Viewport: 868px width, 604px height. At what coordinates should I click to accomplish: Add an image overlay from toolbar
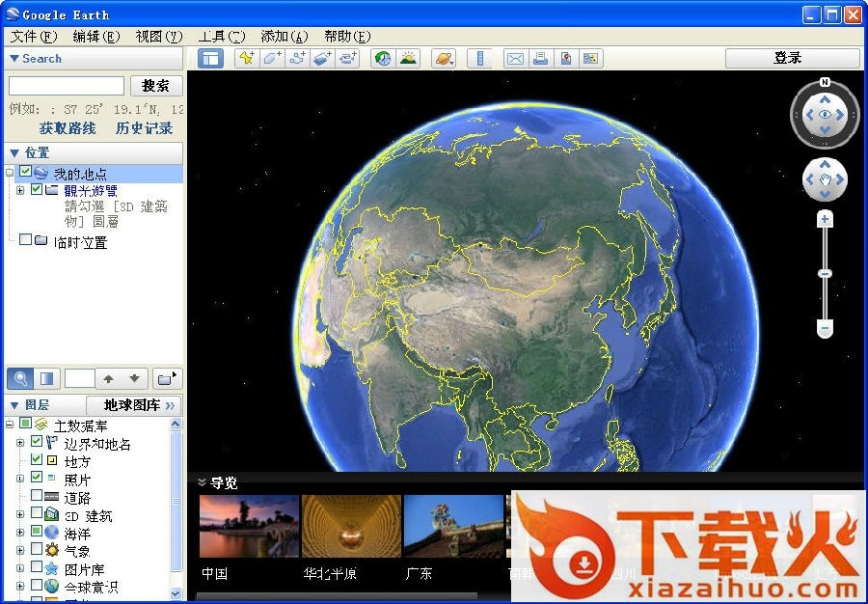coord(323,58)
